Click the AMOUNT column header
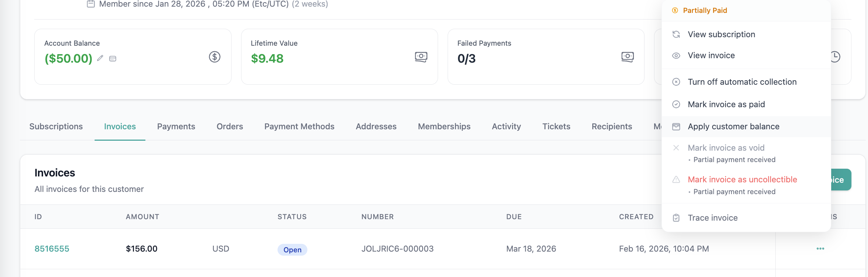 [142, 217]
